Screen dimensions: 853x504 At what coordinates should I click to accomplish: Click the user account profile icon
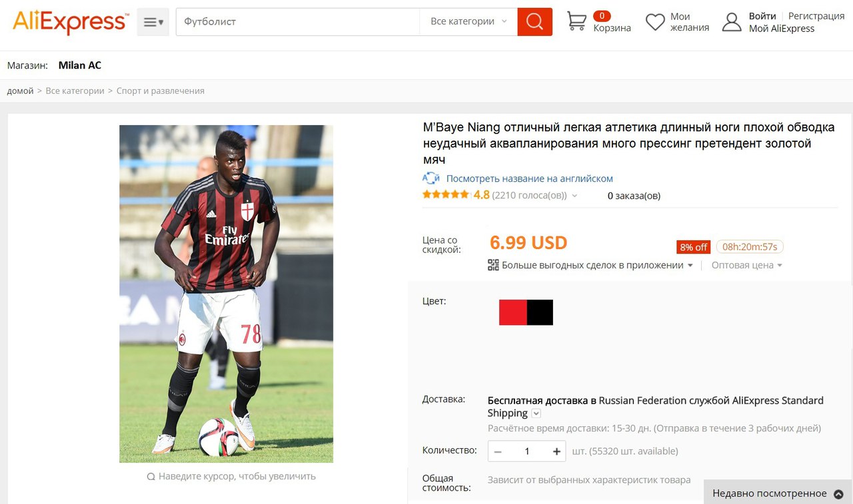[x=732, y=22]
